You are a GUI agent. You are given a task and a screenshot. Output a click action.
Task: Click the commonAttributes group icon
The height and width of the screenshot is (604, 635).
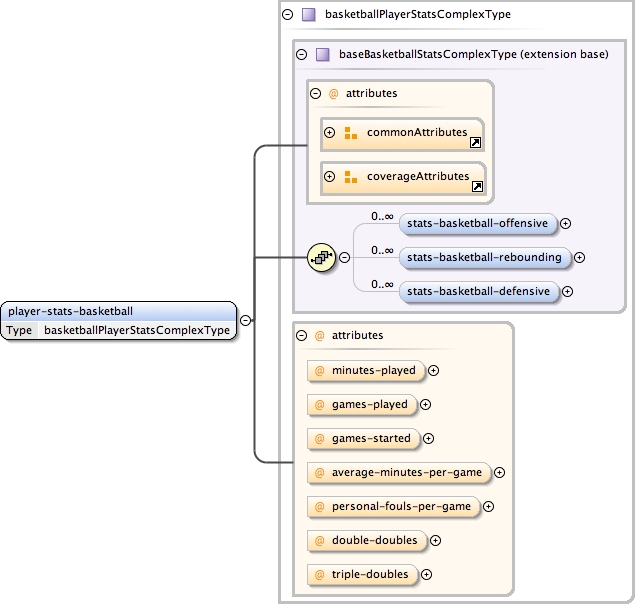click(351, 133)
